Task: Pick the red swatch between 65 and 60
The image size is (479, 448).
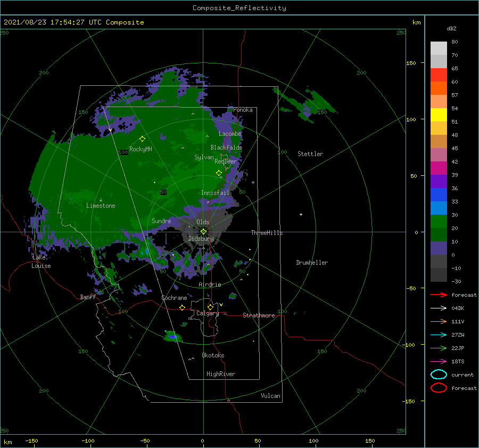Action: (x=439, y=75)
